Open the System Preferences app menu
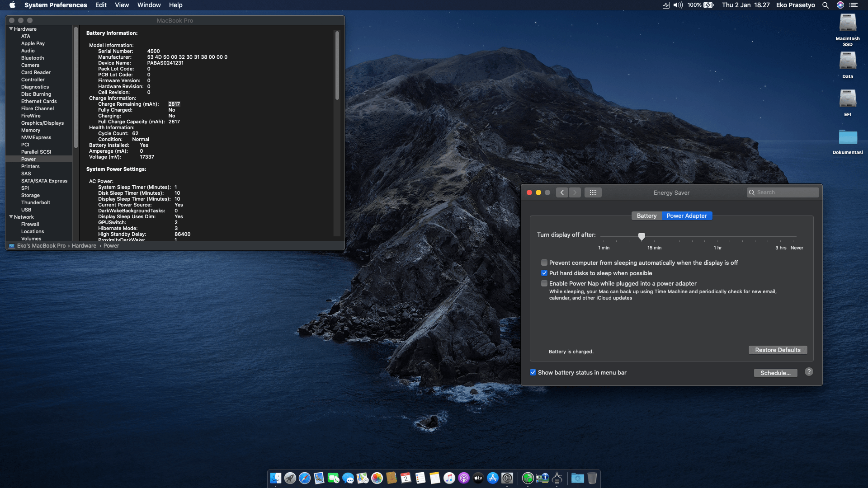Image resolution: width=868 pixels, height=488 pixels. pyautogui.click(x=56, y=5)
